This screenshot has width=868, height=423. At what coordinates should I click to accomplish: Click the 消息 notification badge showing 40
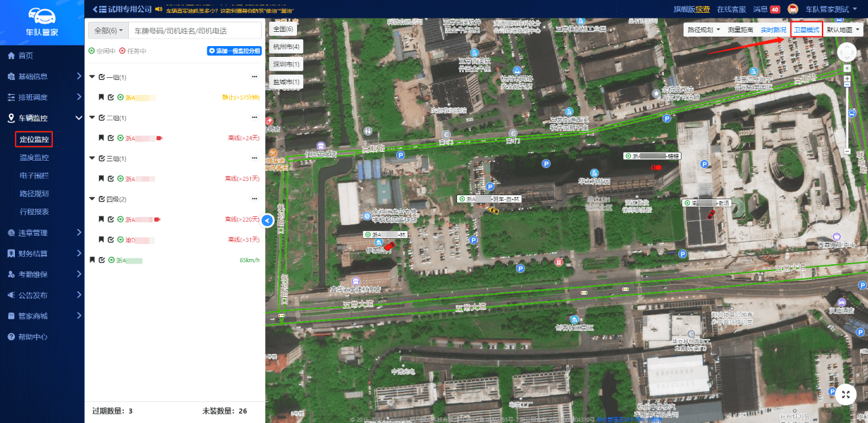(x=774, y=9)
